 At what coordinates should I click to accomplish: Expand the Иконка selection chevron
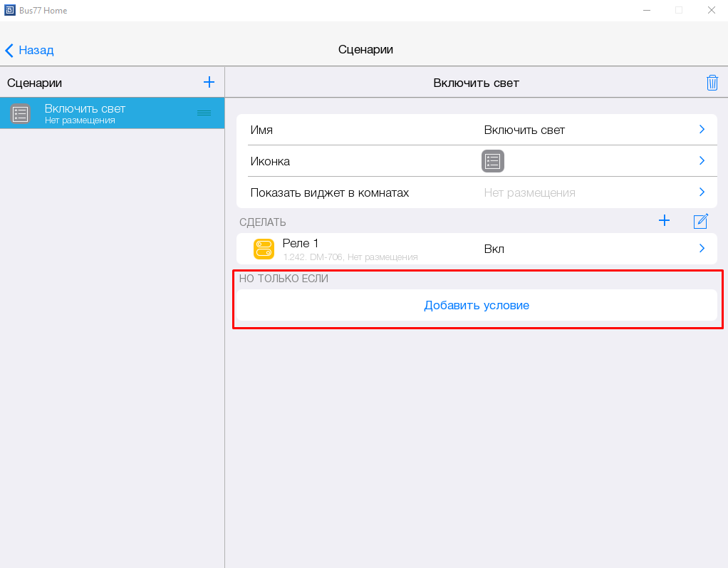(x=701, y=161)
